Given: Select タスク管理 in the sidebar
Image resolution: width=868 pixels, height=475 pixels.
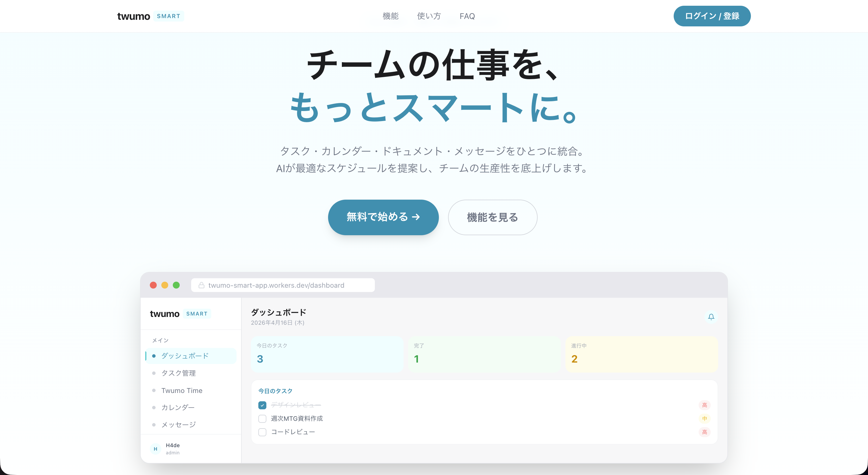Looking at the screenshot, I should pos(178,373).
